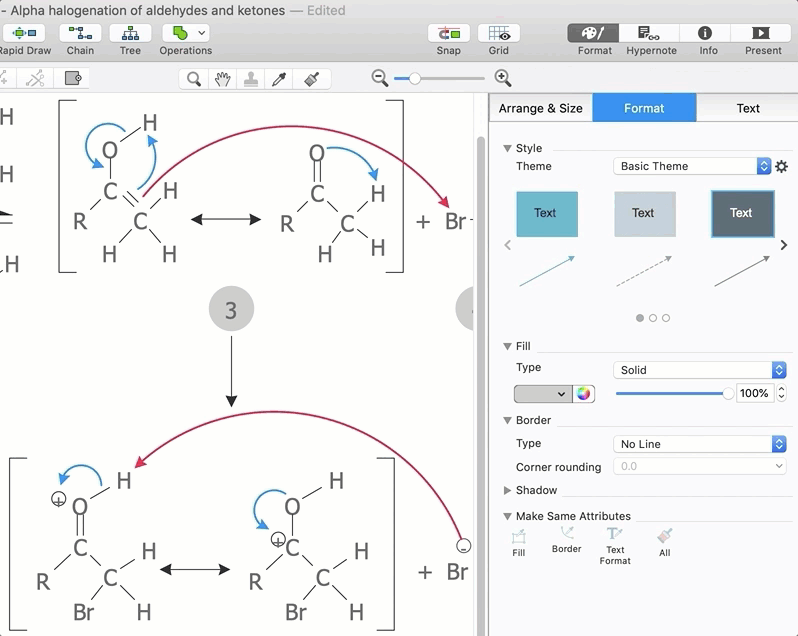Click the shape with gear tool icon

pyautogui.click(x=73, y=78)
